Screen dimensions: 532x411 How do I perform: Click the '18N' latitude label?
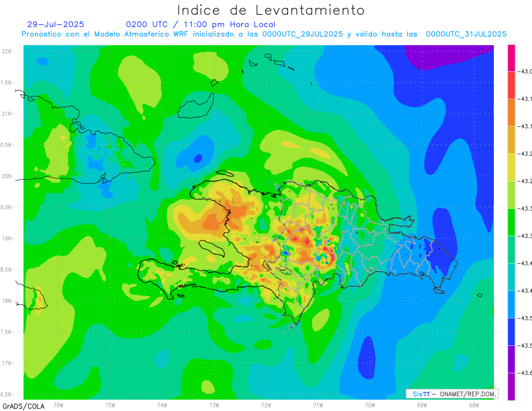(x=6, y=301)
